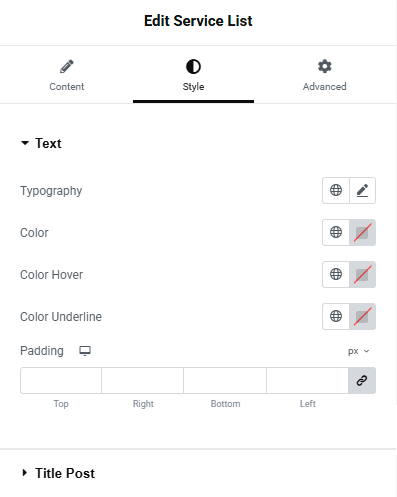Click the Advanced gear icon
The height and width of the screenshot is (497, 397).
(x=325, y=66)
